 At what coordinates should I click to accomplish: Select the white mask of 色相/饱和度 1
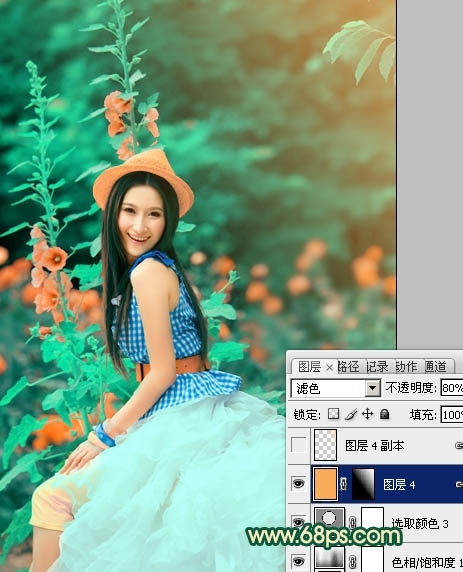(372, 559)
